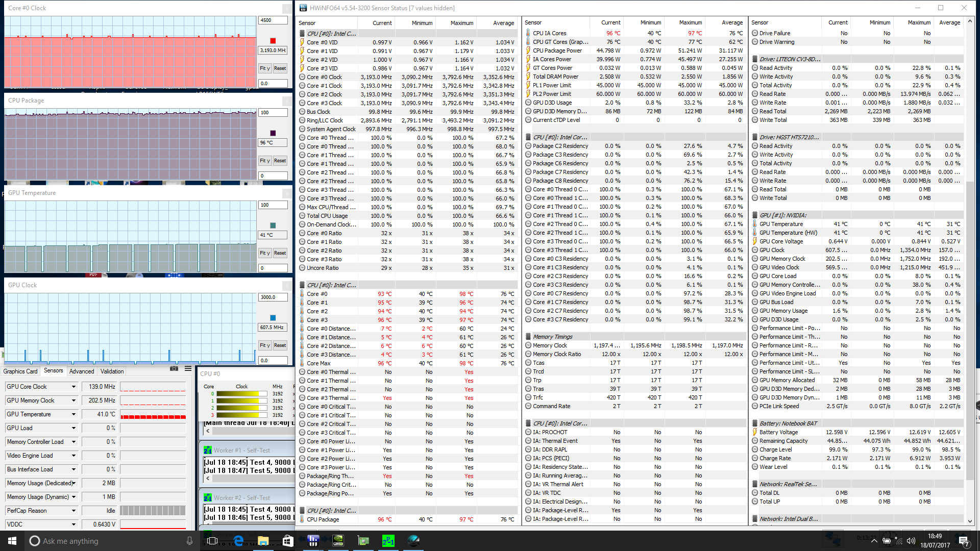Open the Memory Controller Load dropdown

[73, 442]
